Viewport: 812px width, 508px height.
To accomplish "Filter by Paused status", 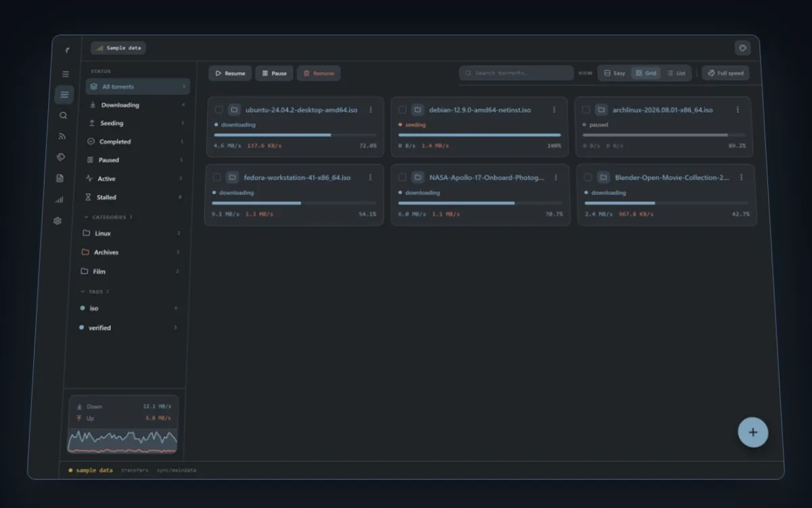I will [x=134, y=160].
